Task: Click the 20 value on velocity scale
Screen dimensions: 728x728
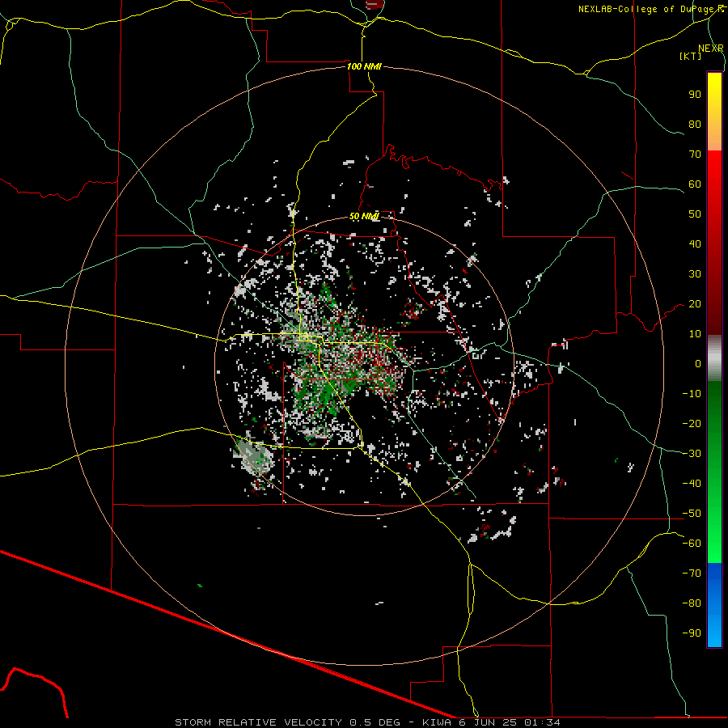Action: tap(695, 303)
